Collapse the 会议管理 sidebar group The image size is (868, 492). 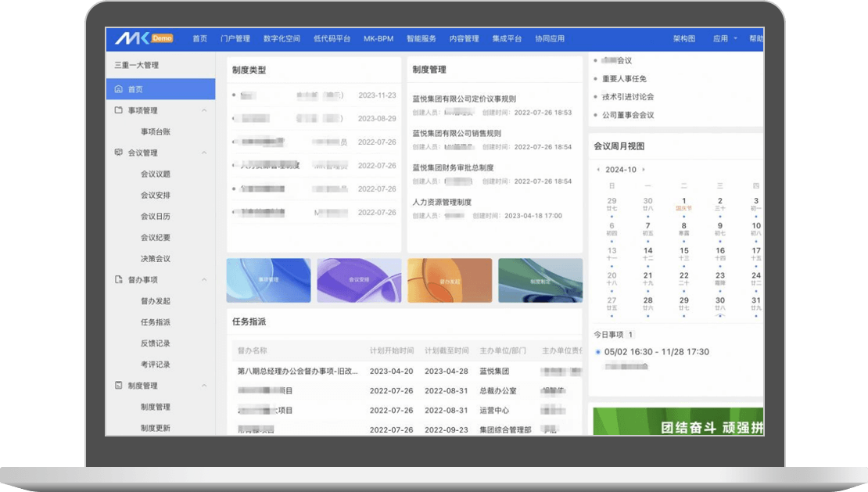tap(204, 153)
